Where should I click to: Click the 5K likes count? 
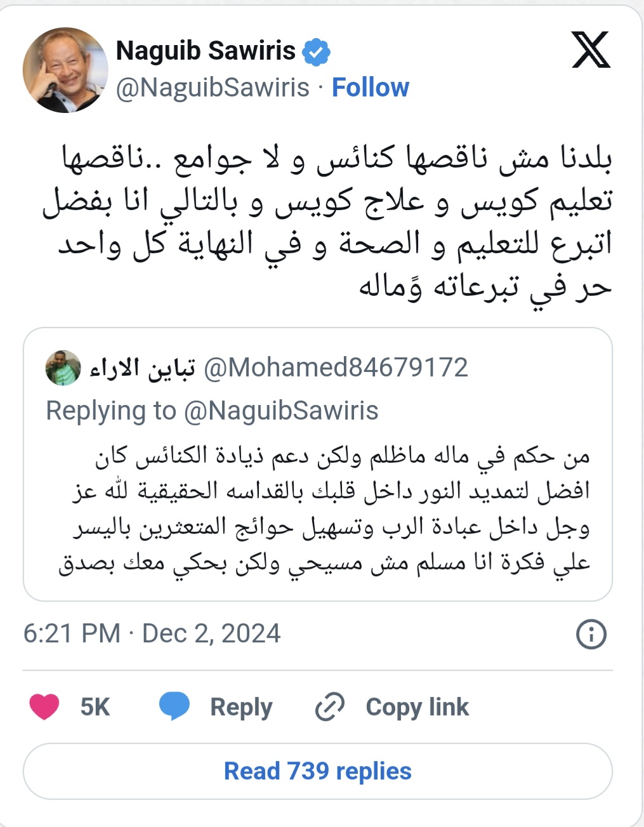pos(95,707)
